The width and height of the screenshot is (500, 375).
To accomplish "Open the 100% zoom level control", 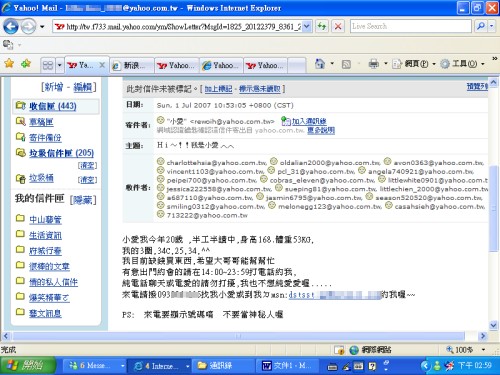I will [x=466, y=350].
